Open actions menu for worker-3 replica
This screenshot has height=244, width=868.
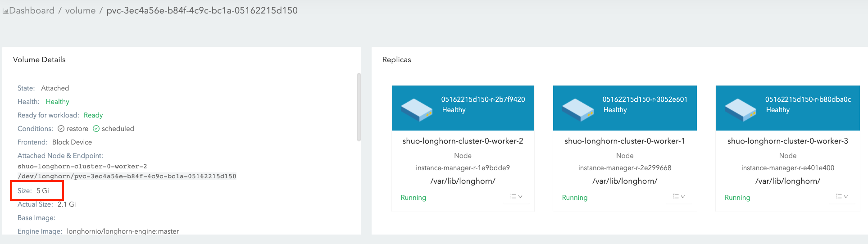pyautogui.click(x=841, y=196)
